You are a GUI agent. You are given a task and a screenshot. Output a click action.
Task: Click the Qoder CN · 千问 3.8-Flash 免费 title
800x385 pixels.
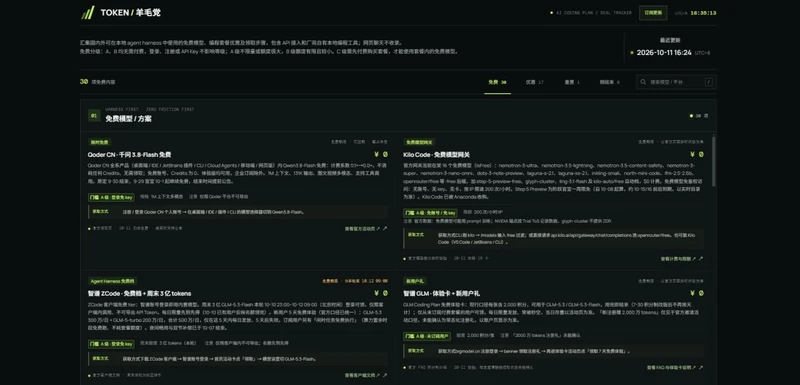129,155
